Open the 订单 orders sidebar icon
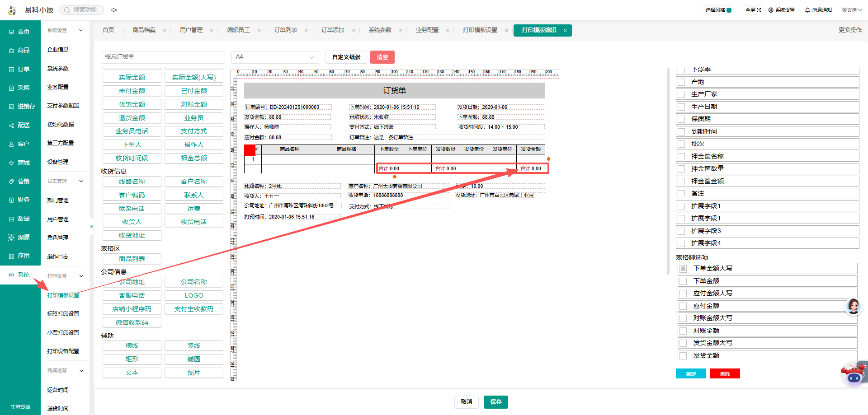This screenshot has height=415, width=868. [11, 70]
